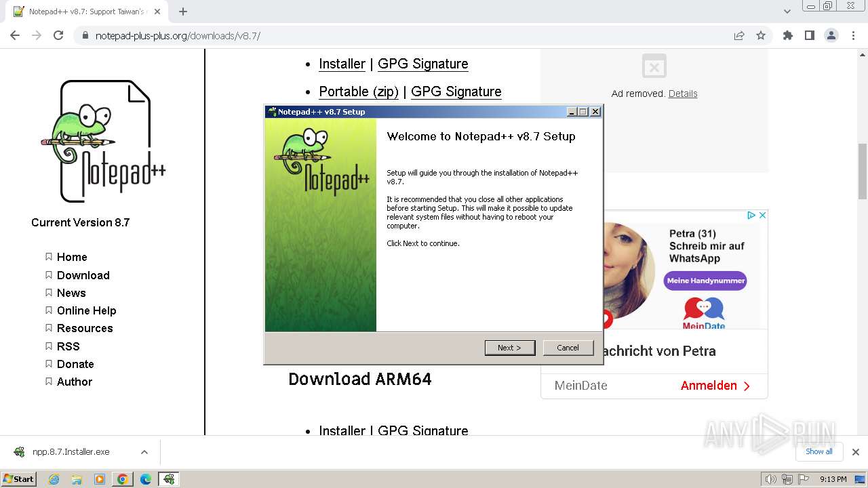Expand the tab search chevron
868x488 pixels.
787,12
